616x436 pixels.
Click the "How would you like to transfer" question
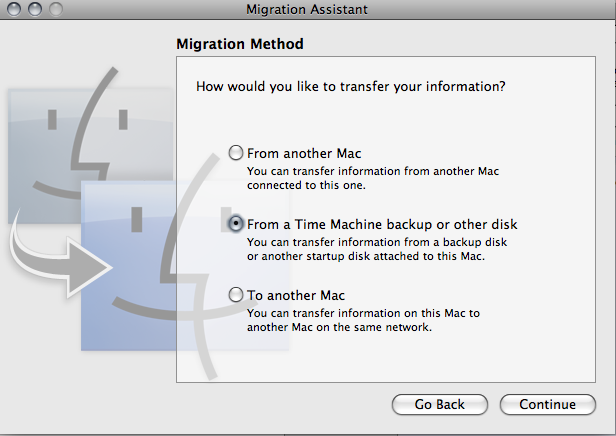click(x=350, y=87)
